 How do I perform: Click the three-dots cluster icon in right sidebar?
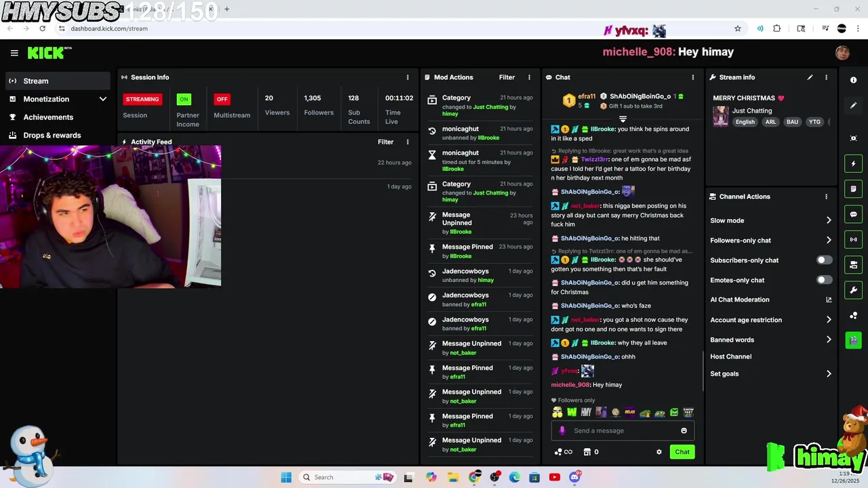853,315
